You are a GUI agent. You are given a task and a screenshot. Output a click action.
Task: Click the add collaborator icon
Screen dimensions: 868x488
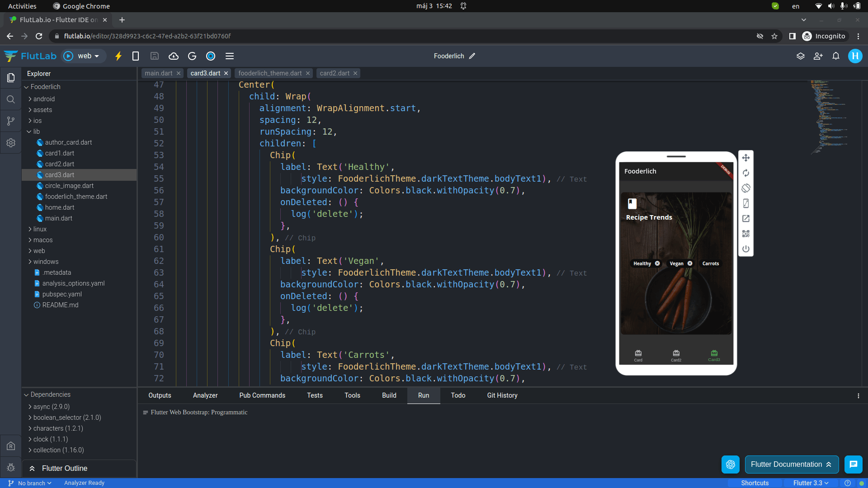[x=818, y=56]
